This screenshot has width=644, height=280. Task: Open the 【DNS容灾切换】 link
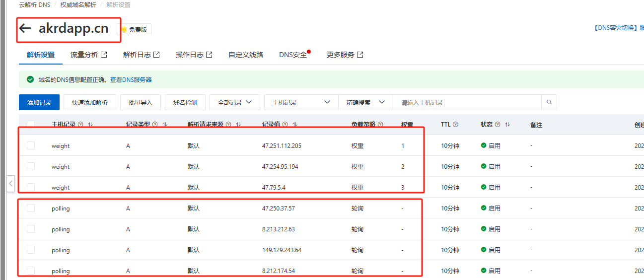point(615,28)
